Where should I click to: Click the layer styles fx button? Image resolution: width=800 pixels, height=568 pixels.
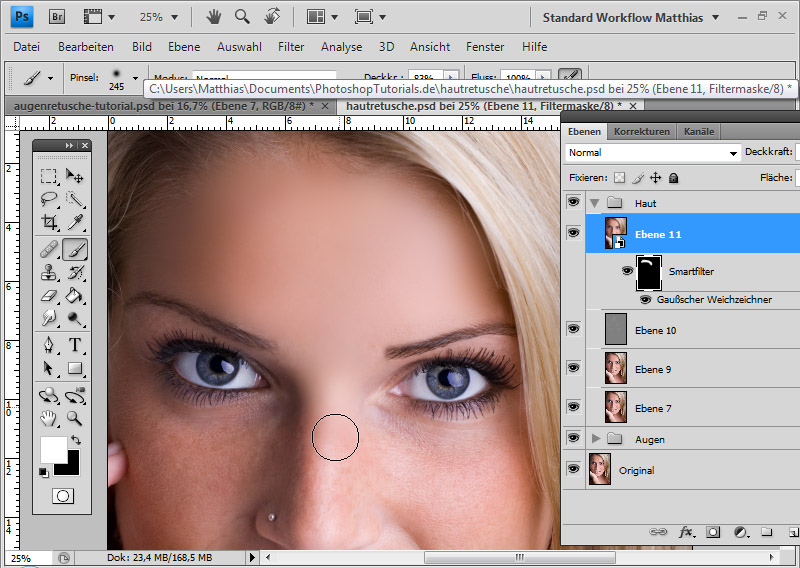tap(686, 532)
